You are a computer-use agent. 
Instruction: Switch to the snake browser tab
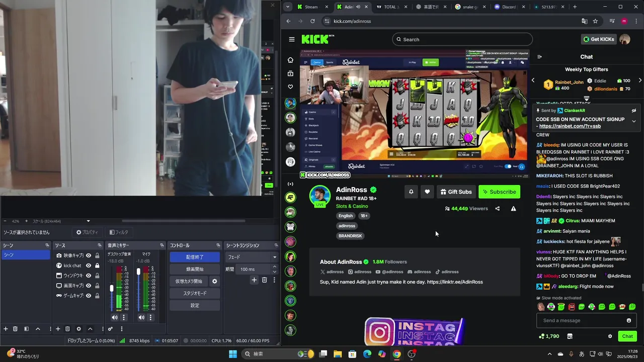pos(470,7)
